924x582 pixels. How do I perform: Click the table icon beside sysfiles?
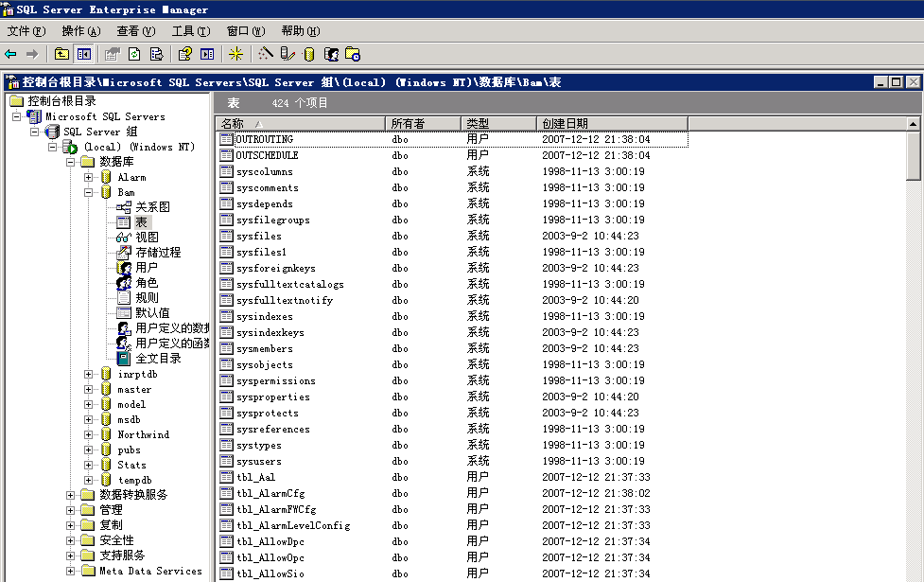point(226,236)
